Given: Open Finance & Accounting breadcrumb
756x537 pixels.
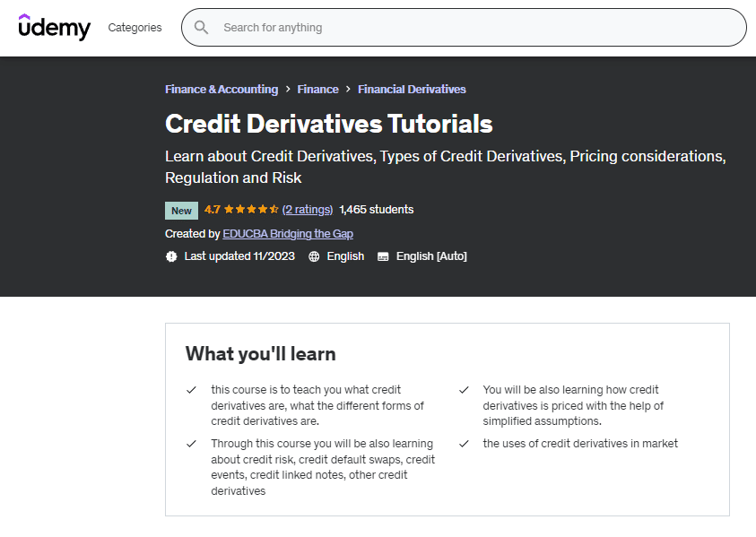Looking at the screenshot, I should point(222,89).
